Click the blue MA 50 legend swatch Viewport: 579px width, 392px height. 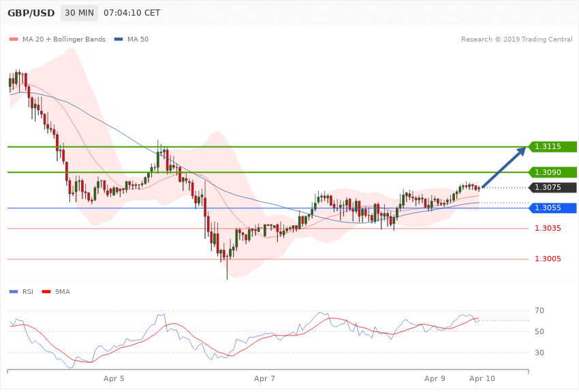point(119,39)
